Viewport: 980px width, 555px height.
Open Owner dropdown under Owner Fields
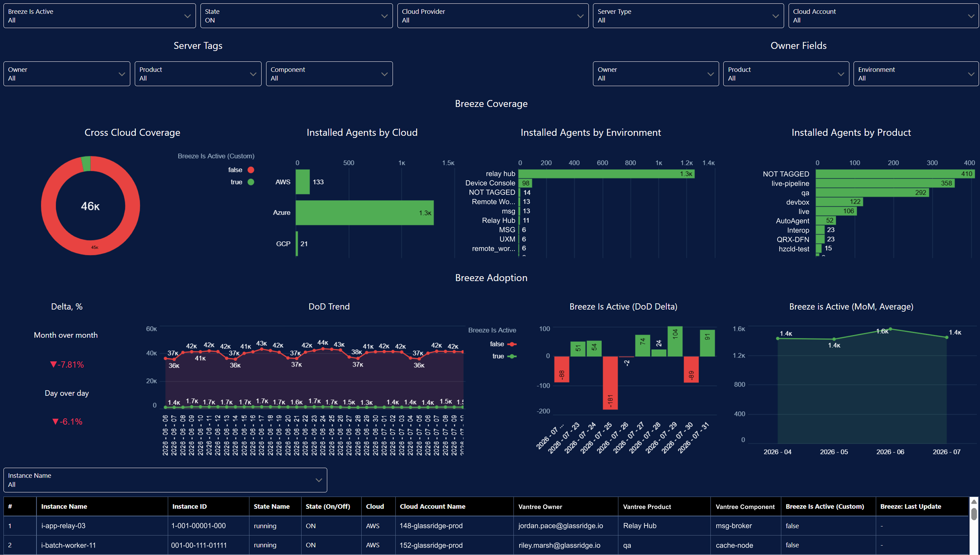tap(656, 74)
